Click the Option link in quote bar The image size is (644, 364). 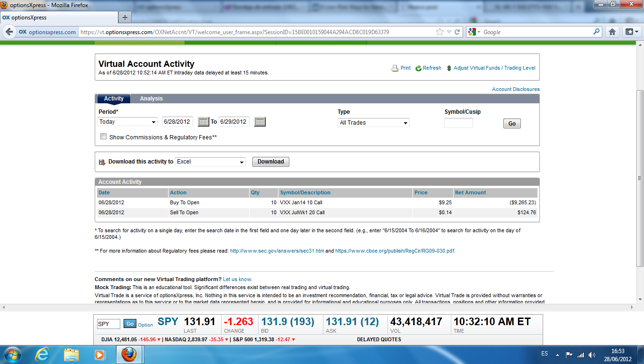pos(145,325)
